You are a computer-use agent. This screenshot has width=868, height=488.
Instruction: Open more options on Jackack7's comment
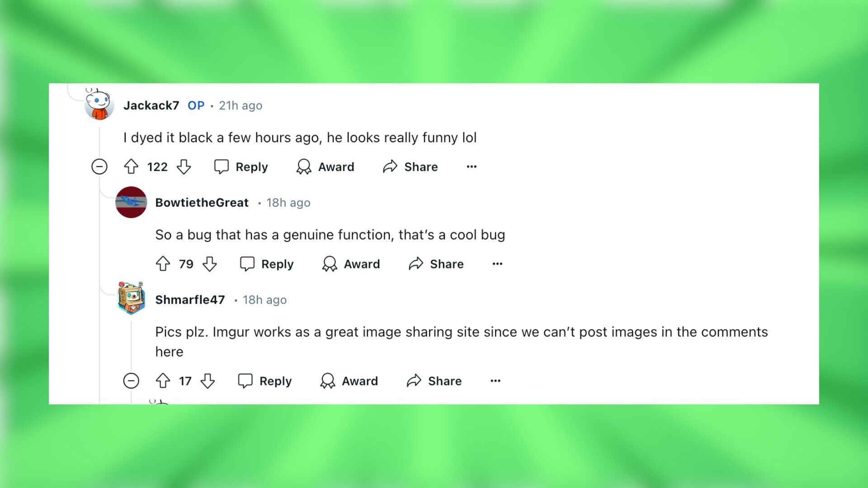click(x=472, y=166)
